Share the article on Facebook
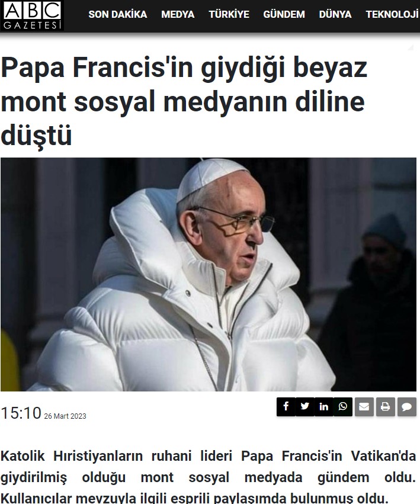This screenshot has height=504, width=420. tap(286, 407)
